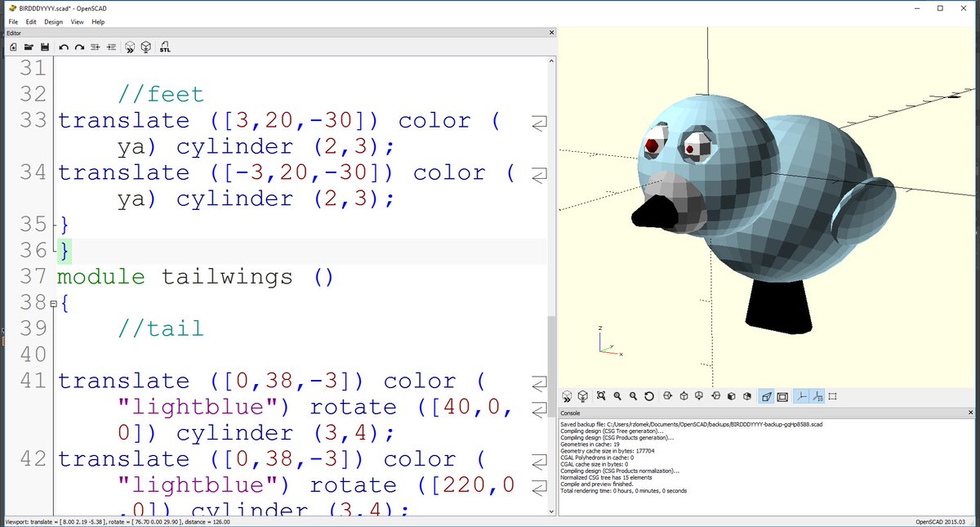Click 'rotate ([40,0,' on line 41
The image size is (980, 527).
[x=412, y=408]
